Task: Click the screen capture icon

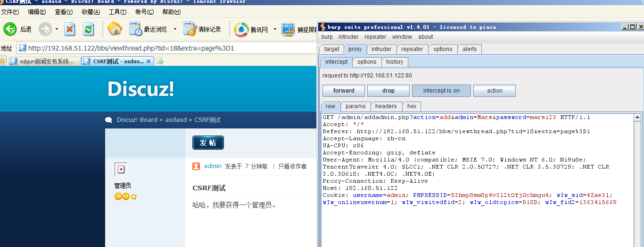Action: point(289,29)
